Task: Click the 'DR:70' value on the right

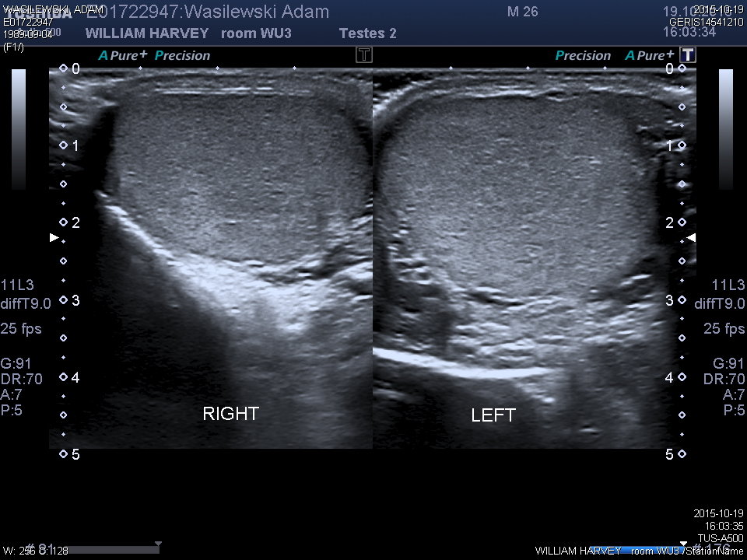Action: [x=724, y=379]
